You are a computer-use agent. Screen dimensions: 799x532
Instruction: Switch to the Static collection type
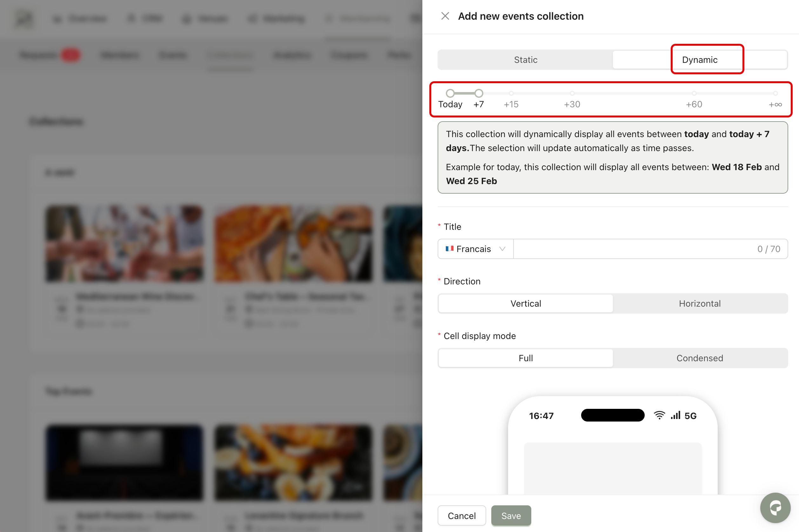pyautogui.click(x=526, y=60)
